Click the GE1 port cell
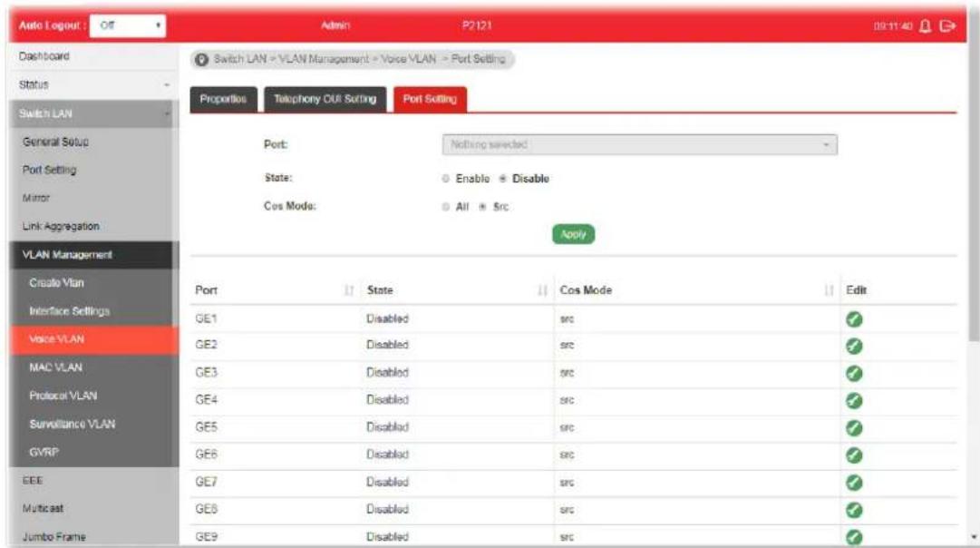This screenshot has height=548, width=980. [207, 319]
